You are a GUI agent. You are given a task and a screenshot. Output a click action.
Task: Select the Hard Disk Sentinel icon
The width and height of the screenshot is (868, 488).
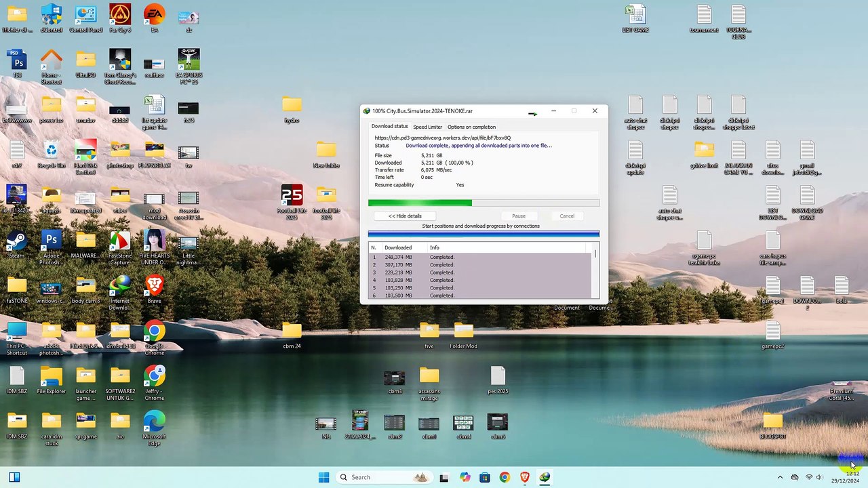[x=85, y=157]
